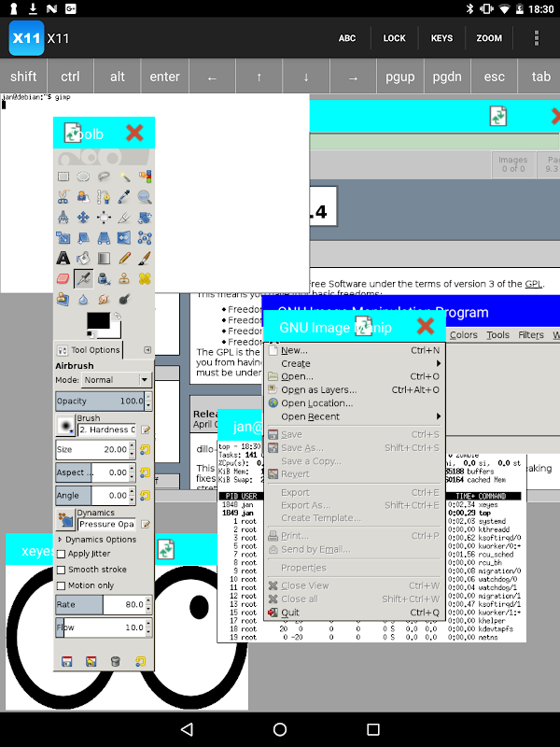Select the Cage Transform tool
The height and width of the screenshot is (747, 560).
[145, 238]
